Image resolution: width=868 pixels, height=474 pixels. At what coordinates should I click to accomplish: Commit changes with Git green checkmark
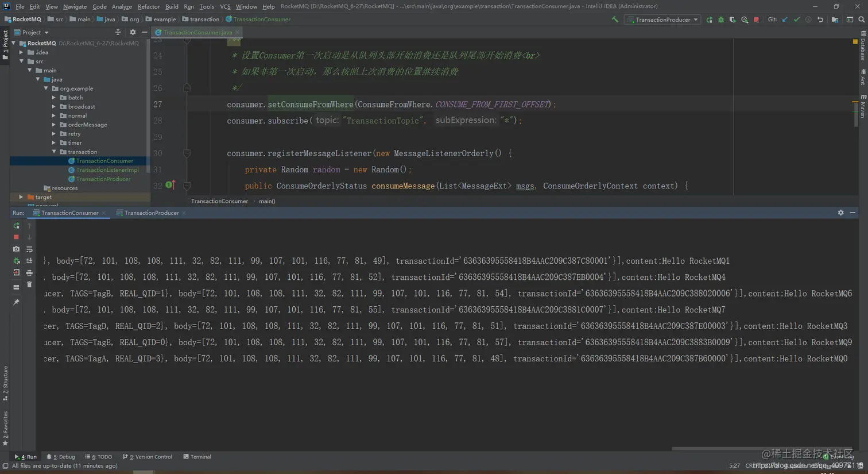click(x=797, y=20)
